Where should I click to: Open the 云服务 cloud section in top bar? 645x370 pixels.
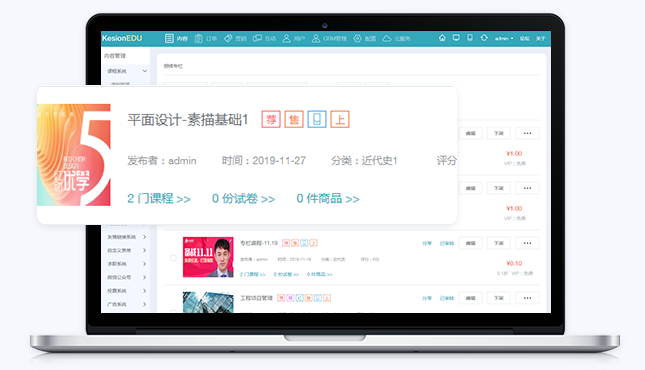coord(397,38)
